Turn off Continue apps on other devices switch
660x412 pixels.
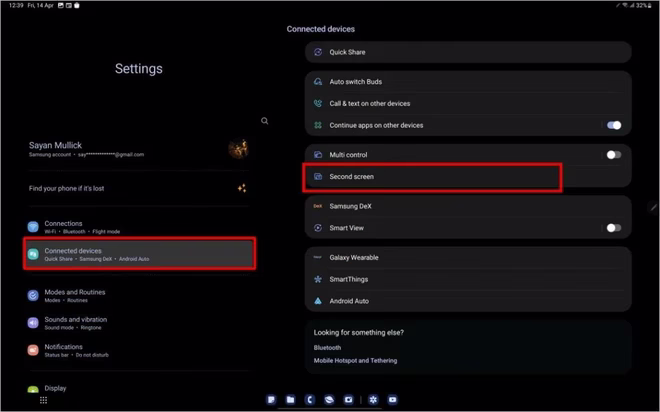(x=614, y=125)
